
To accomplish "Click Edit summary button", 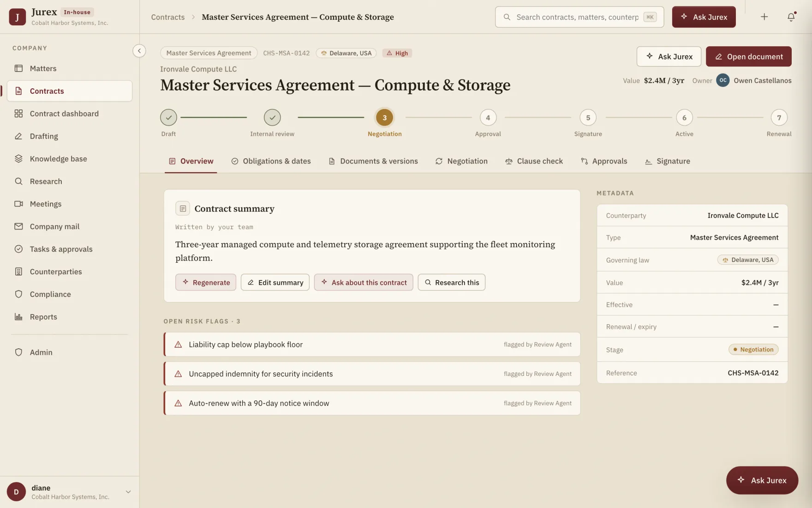I will [275, 282].
